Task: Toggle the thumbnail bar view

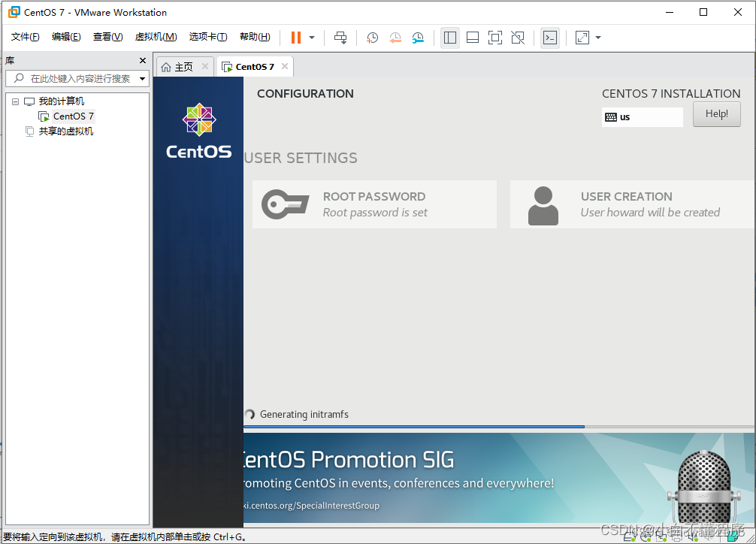Action: (473, 38)
